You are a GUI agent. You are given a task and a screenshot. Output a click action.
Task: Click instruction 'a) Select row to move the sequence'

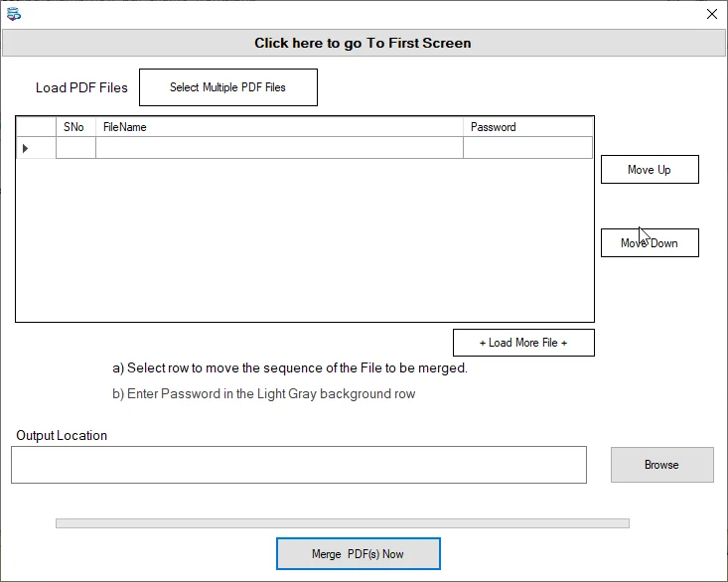[290, 368]
